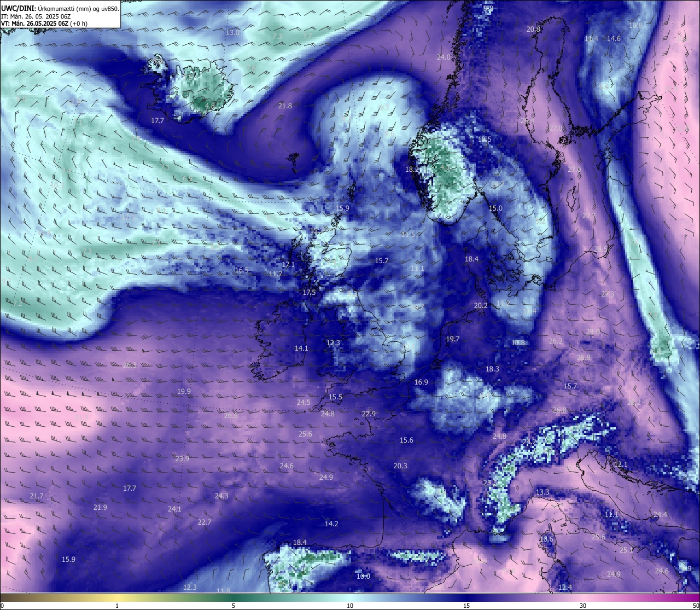
Task: Click the 21.8 value east of Iceland
Action: [x=285, y=106]
